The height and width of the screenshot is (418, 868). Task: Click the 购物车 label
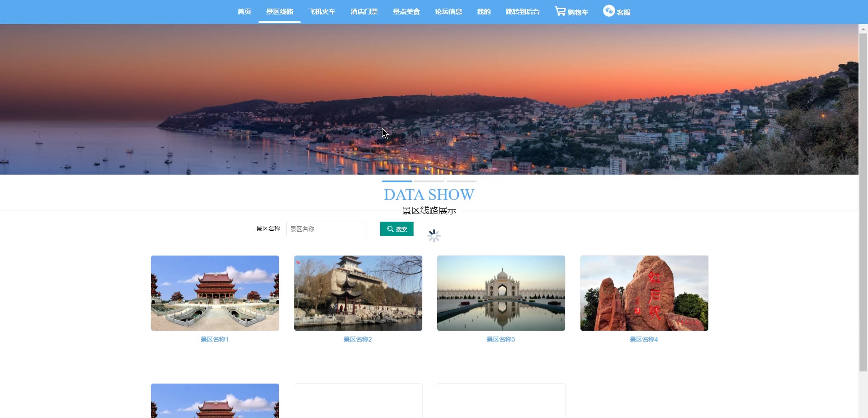point(578,13)
